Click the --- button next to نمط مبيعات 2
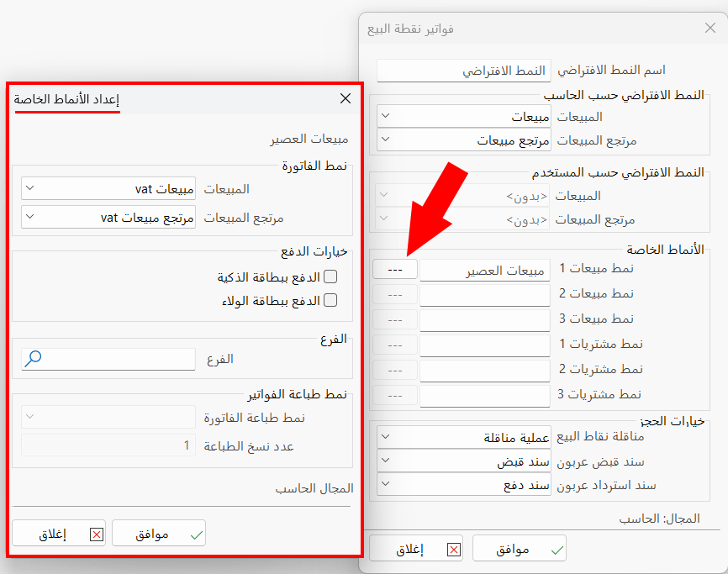The height and width of the screenshot is (574, 728). pyautogui.click(x=394, y=293)
